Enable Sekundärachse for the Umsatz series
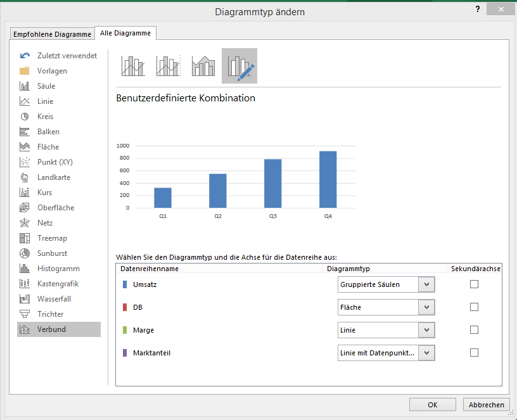The height and width of the screenshot is (420, 517). (x=474, y=284)
